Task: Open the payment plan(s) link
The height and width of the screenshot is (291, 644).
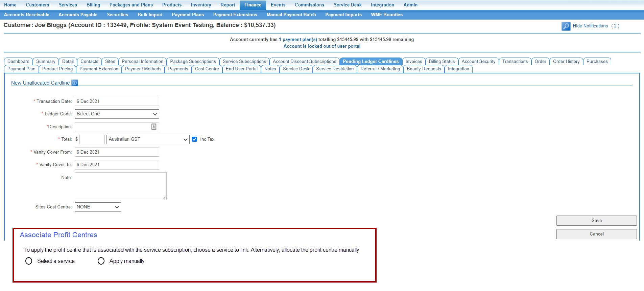Action: [300, 40]
